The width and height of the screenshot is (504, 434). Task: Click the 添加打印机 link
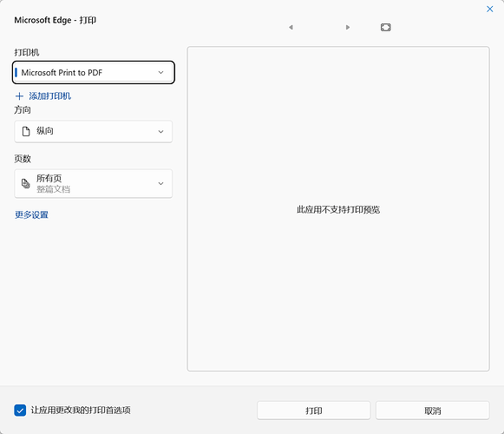click(x=49, y=95)
